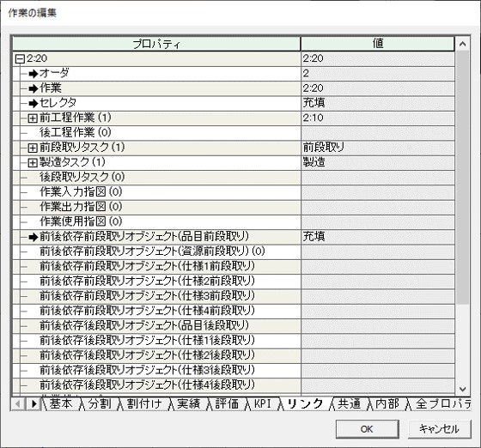Click arrow icon of 前後依存前段取りオブジェクト(品目前段取り)
This screenshot has width=481, height=448.
point(33,237)
